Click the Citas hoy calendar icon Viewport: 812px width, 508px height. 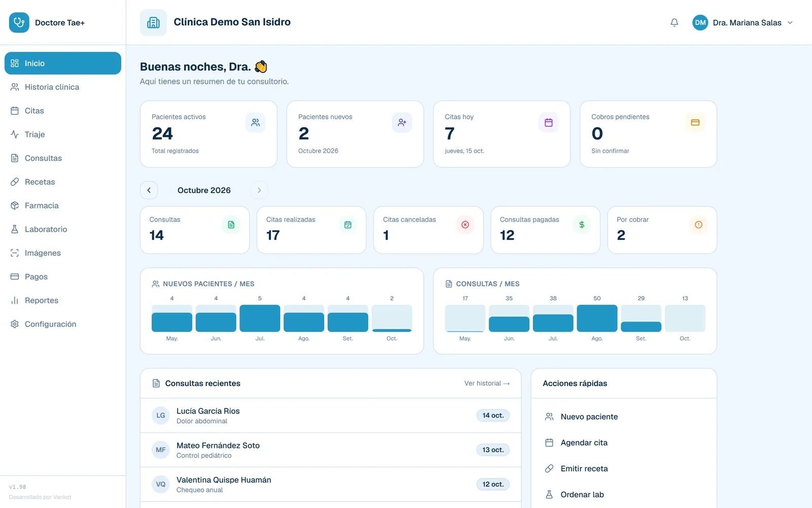pyautogui.click(x=549, y=122)
